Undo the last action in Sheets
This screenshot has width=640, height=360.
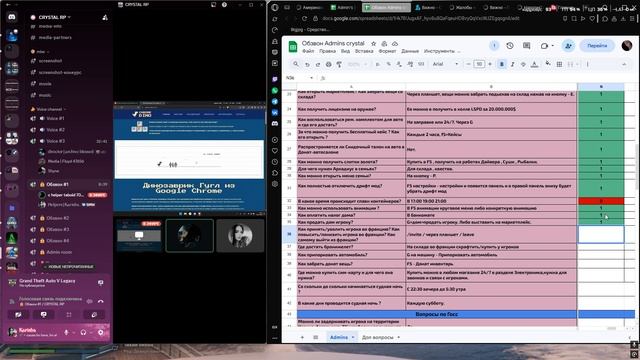307,64
